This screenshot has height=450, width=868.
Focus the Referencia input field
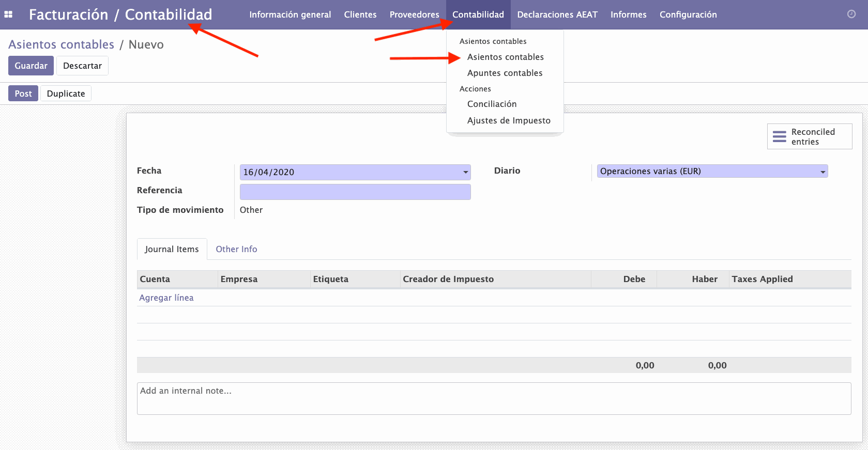pos(355,192)
